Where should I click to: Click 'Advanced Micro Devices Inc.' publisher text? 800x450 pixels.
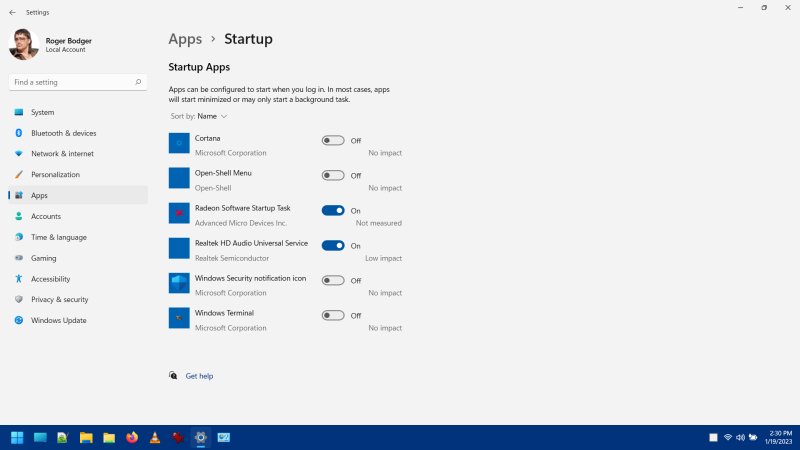coord(241,223)
